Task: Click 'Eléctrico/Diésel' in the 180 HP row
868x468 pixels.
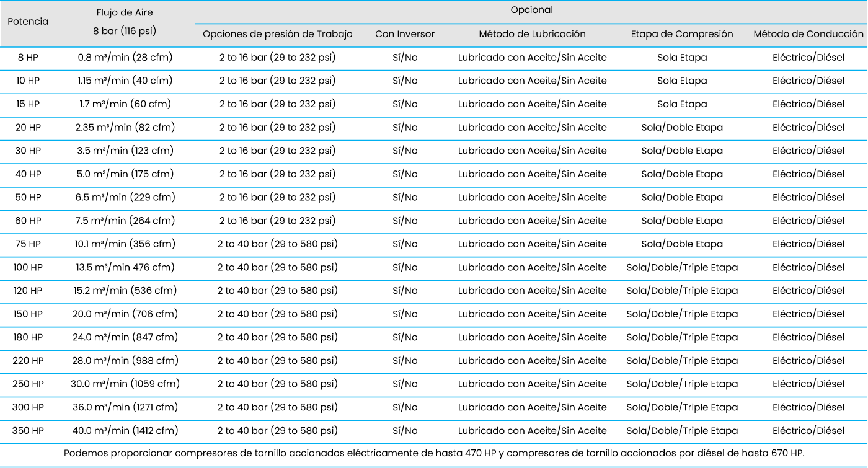Action: [808, 337]
